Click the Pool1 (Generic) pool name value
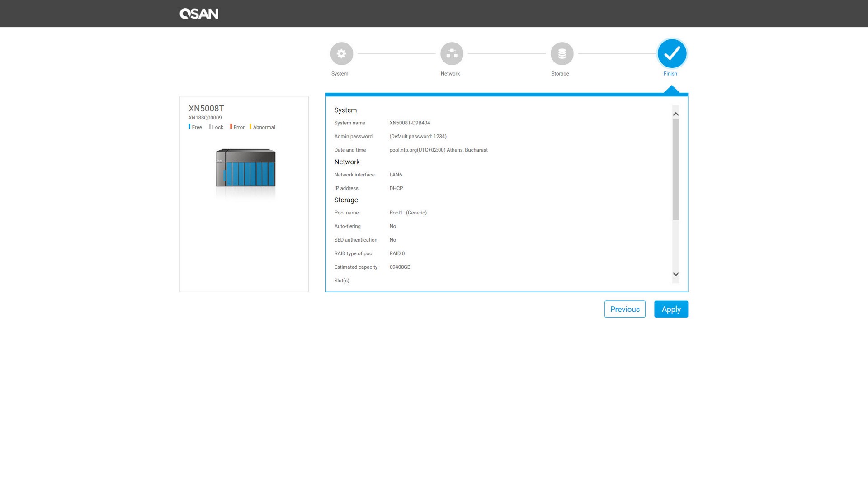Screen dimensions: 868x486 point(408,213)
